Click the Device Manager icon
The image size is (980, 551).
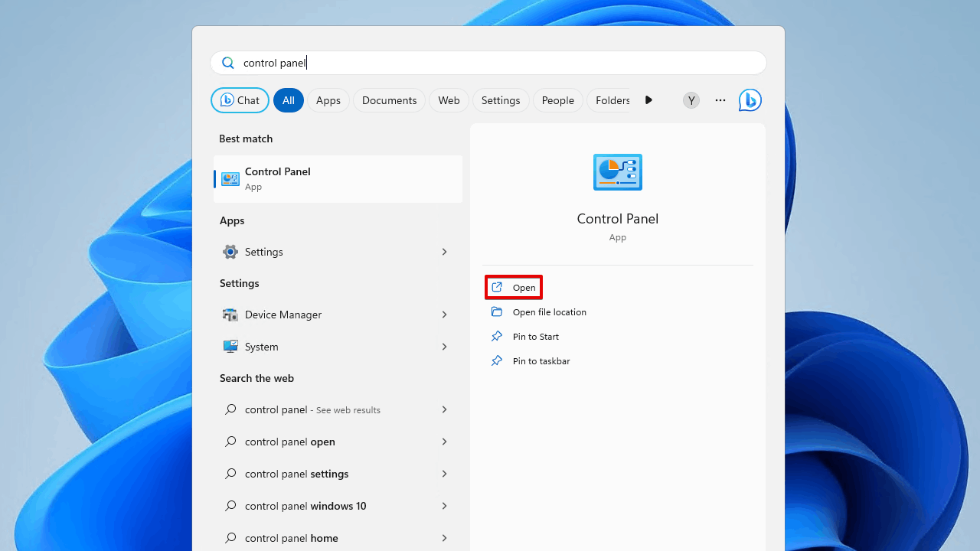click(230, 315)
